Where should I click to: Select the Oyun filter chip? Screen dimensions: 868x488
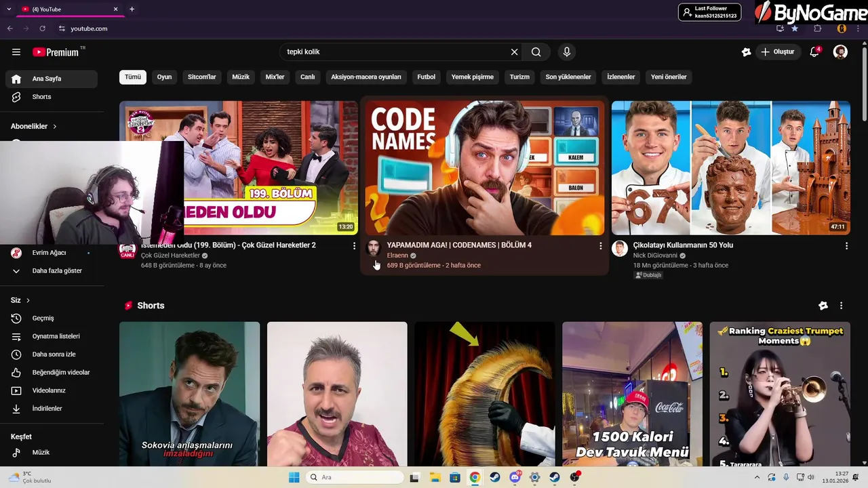165,77
